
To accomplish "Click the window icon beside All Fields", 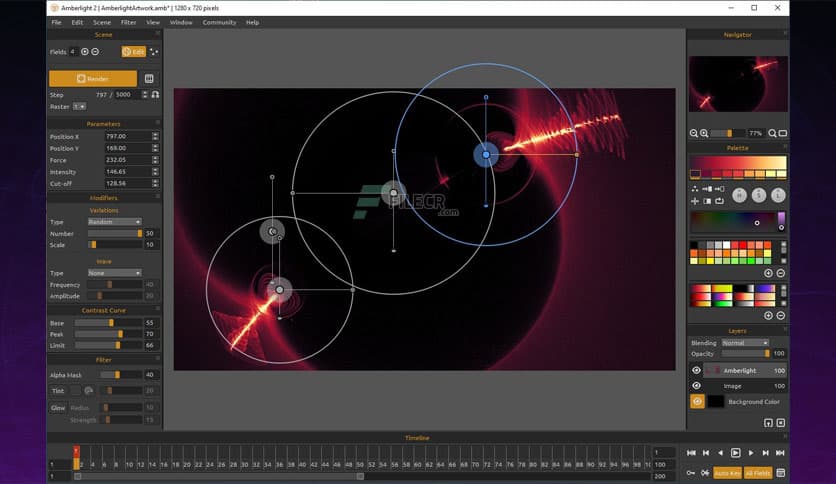I will (781, 473).
